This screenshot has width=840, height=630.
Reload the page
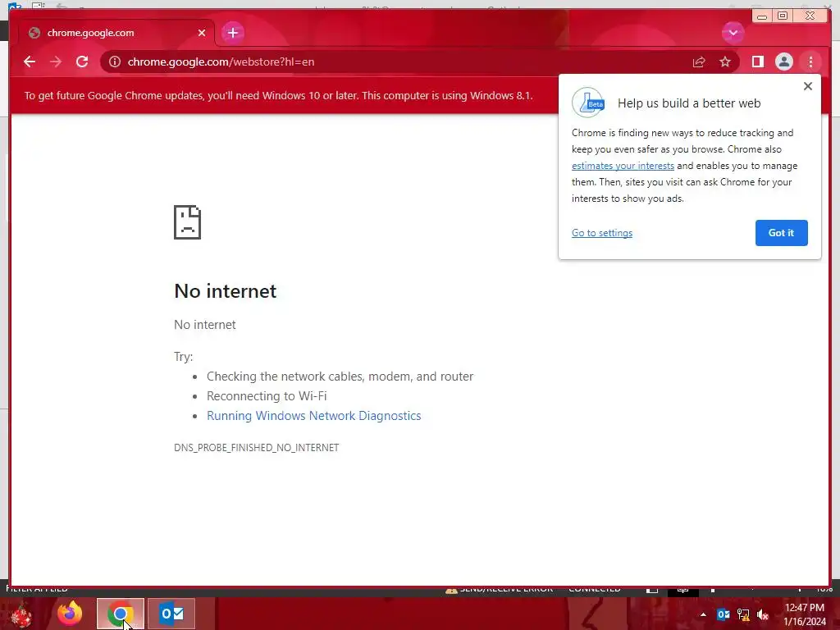tap(82, 62)
